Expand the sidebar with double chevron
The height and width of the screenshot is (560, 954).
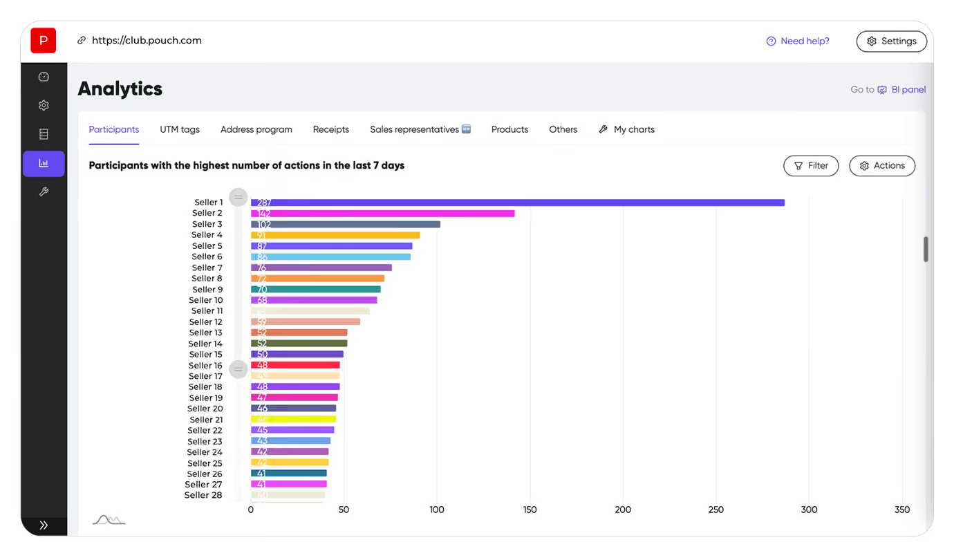[44, 525]
